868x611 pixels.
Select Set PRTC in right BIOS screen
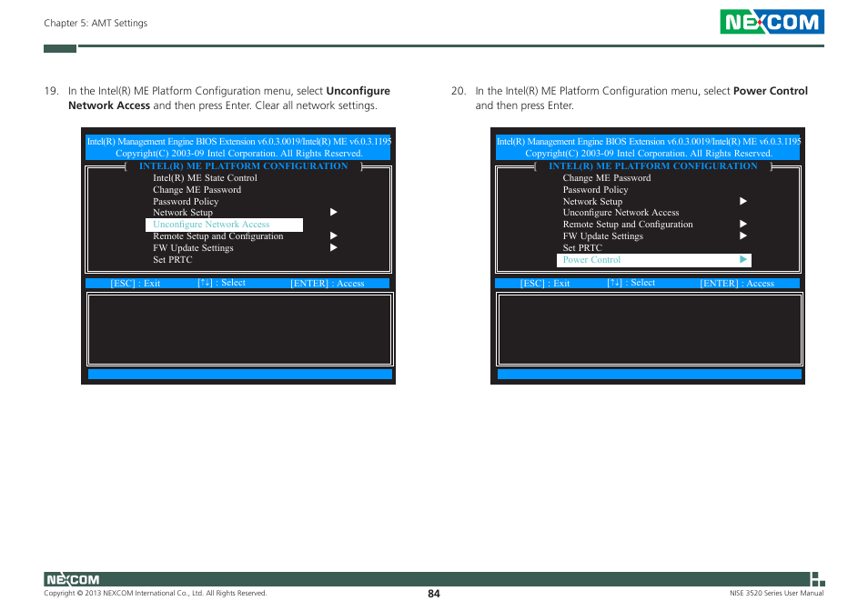(582, 247)
